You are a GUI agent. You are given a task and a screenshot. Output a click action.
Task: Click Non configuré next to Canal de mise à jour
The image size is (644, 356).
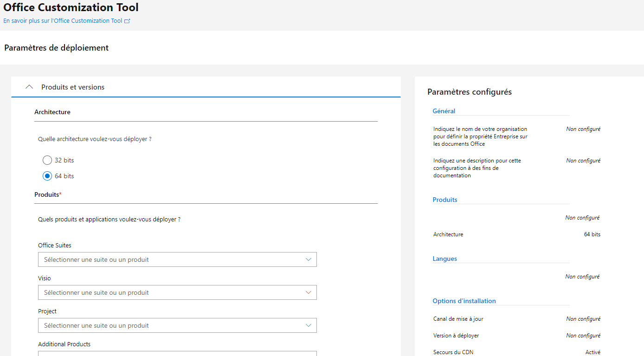tap(583, 318)
